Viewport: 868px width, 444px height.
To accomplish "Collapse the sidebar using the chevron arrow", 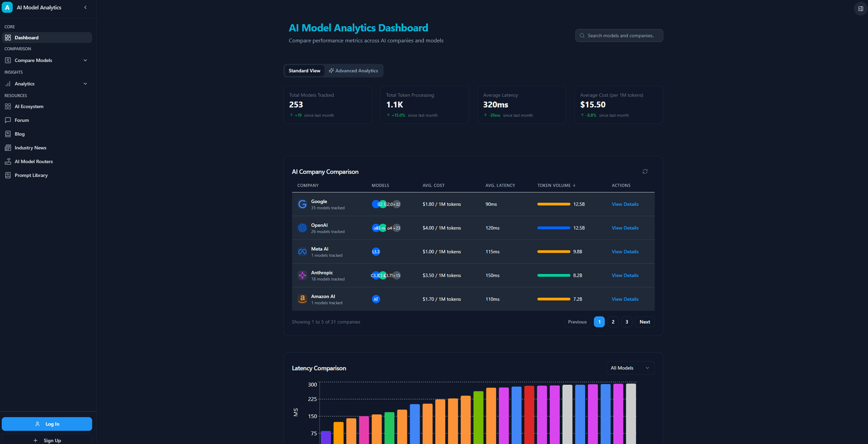I will click(x=85, y=8).
